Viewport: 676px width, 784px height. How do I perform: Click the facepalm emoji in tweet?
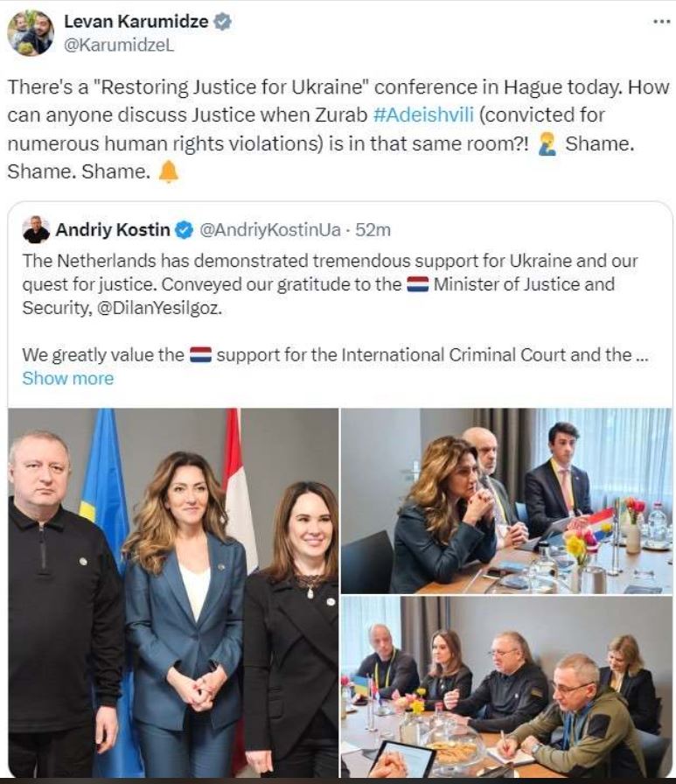click(547, 145)
